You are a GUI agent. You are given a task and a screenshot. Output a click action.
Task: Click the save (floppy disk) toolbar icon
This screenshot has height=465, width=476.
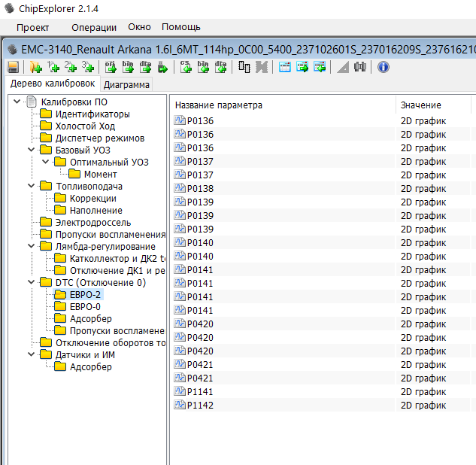12,67
